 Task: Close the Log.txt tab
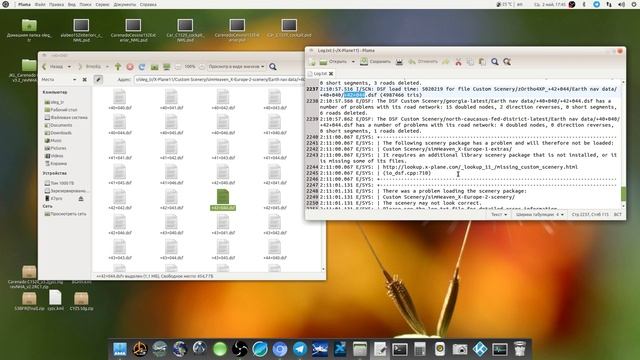pos(331,73)
